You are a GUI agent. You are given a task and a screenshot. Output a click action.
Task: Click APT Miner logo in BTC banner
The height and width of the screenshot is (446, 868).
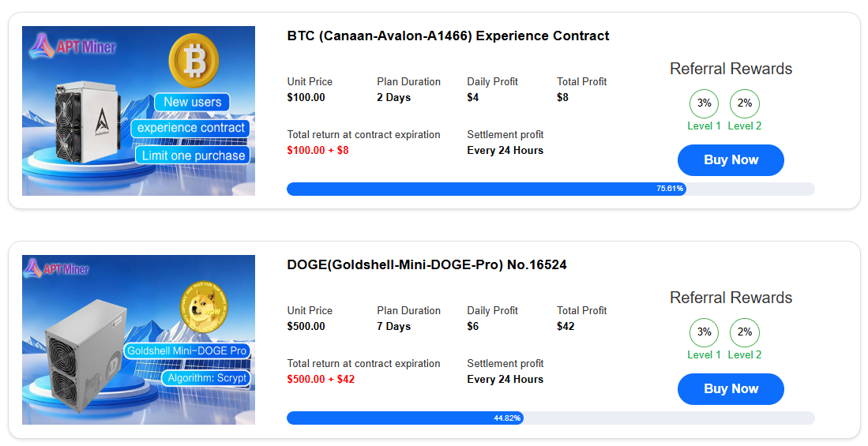click(x=73, y=47)
